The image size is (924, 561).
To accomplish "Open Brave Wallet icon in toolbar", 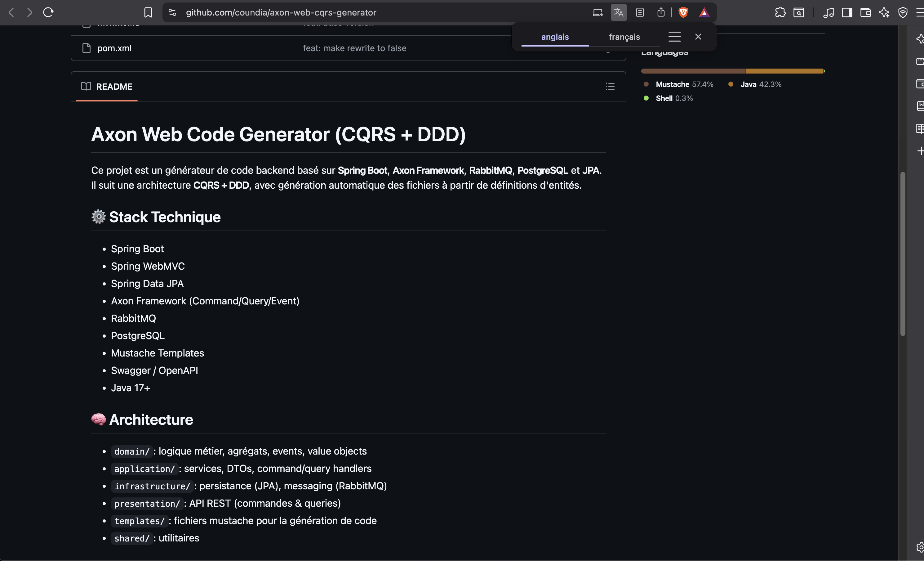I will click(x=865, y=12).
